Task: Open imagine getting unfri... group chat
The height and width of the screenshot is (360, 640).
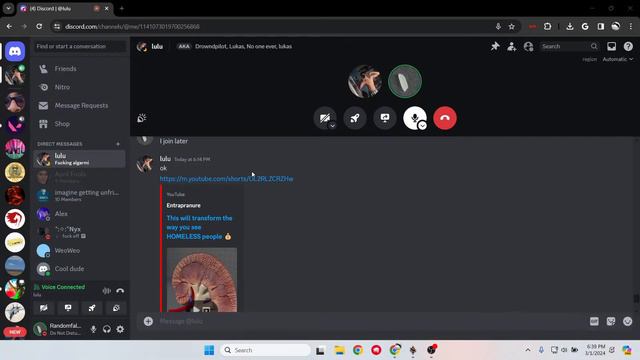Action: click(79, 196)
